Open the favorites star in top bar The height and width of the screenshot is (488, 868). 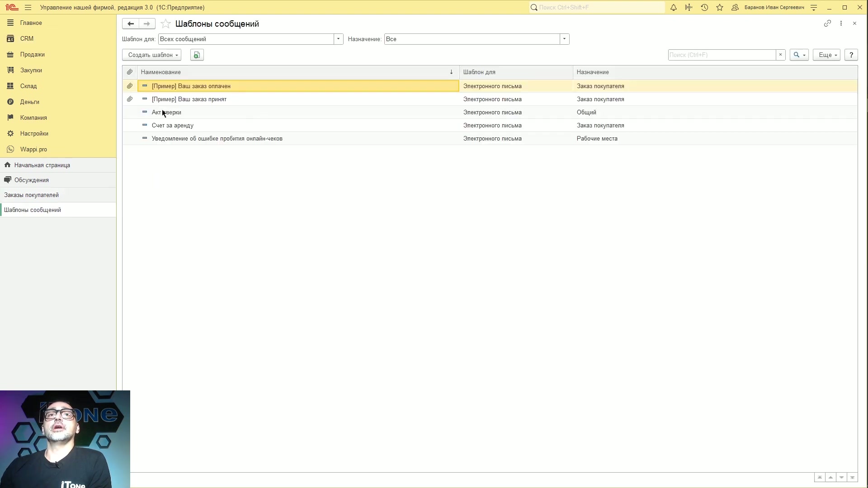[720, 7]
